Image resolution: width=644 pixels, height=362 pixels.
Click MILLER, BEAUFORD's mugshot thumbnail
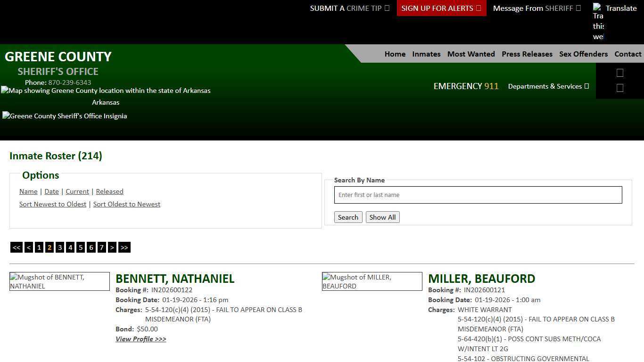pyautogui.click(x=372, y=281)
